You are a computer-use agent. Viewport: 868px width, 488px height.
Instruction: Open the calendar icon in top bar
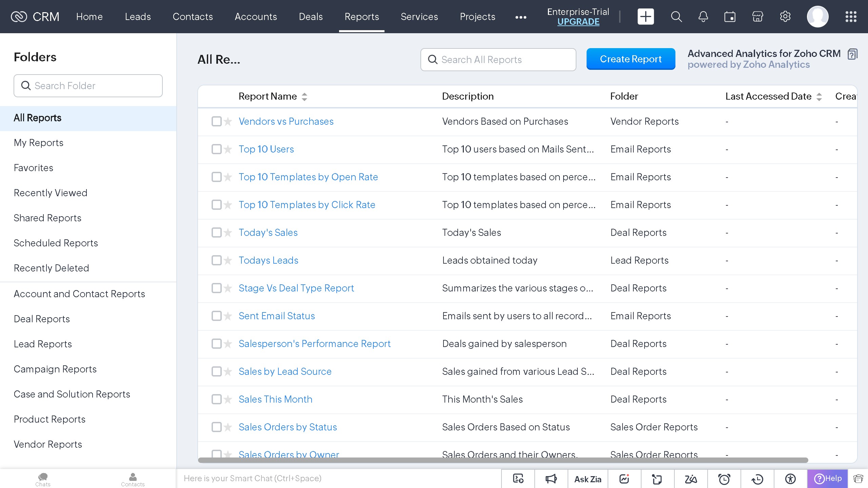tap(730, 17)
